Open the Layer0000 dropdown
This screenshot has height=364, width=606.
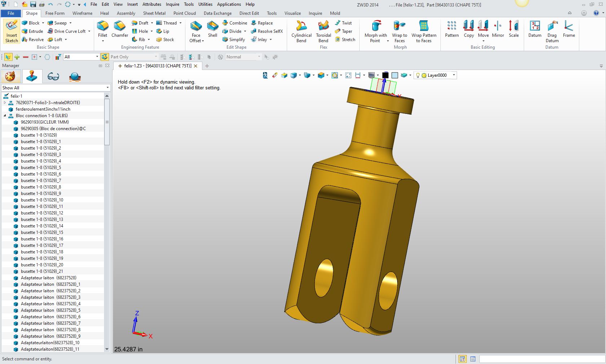point(454,75)
